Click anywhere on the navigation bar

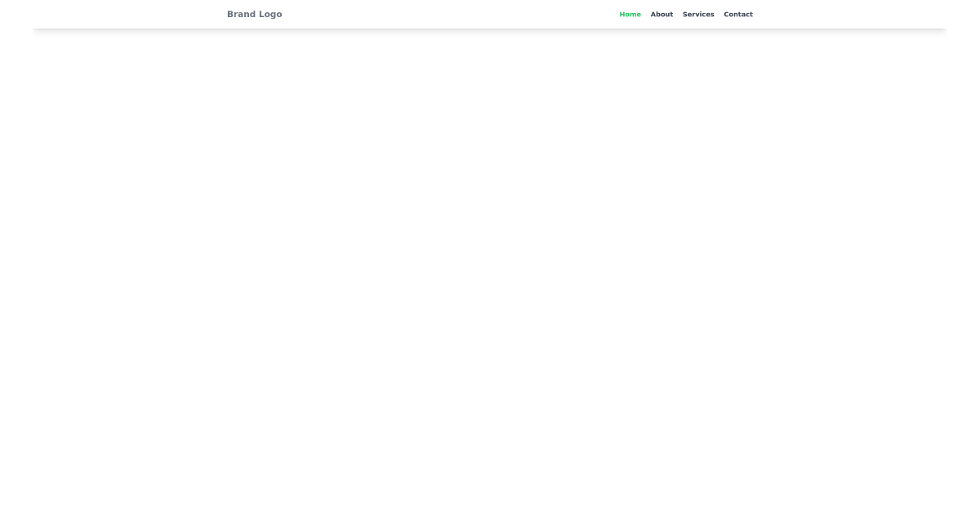(490, 14)
